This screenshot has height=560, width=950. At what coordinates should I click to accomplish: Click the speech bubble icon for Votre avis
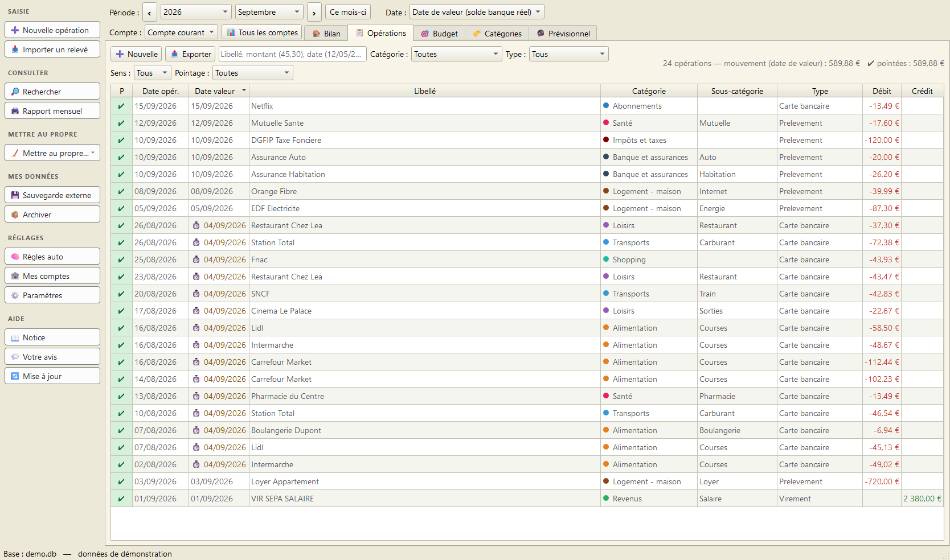click(15, 357)
